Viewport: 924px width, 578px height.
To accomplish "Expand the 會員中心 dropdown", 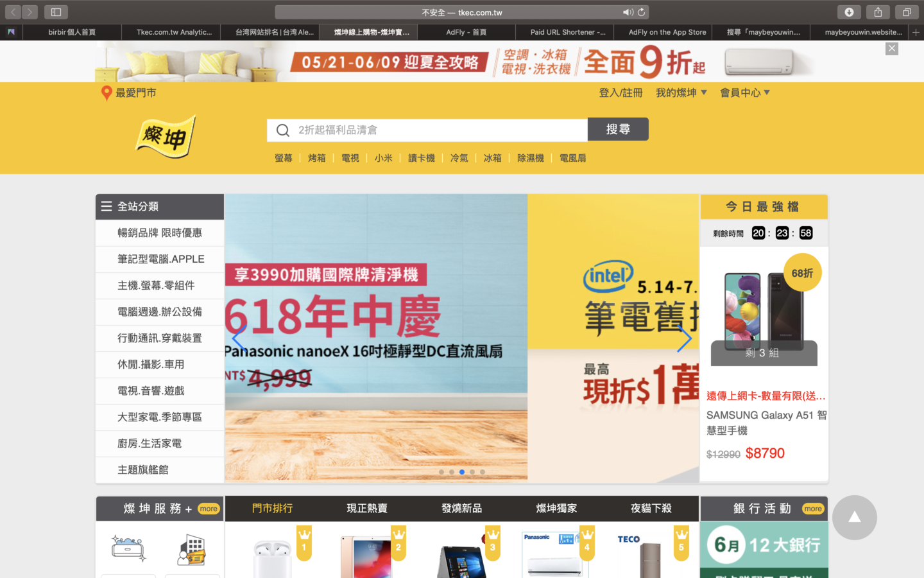I will (x=745, y=93).
